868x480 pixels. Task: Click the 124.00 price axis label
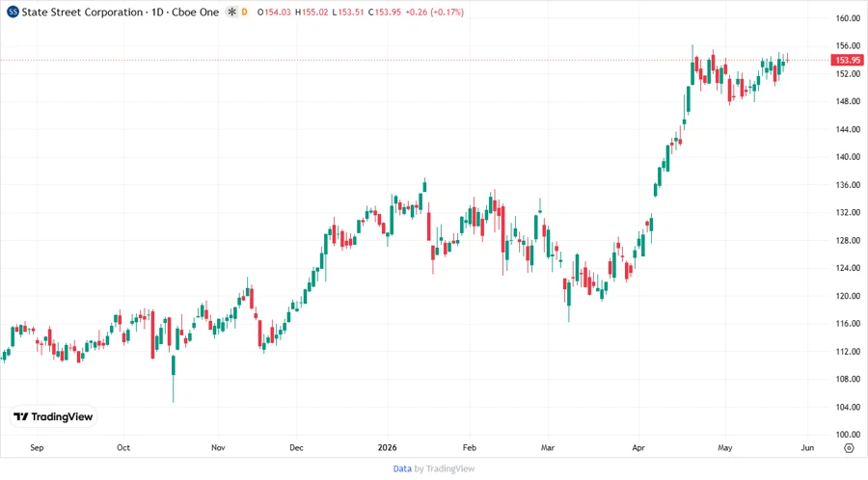pos(848,268)
